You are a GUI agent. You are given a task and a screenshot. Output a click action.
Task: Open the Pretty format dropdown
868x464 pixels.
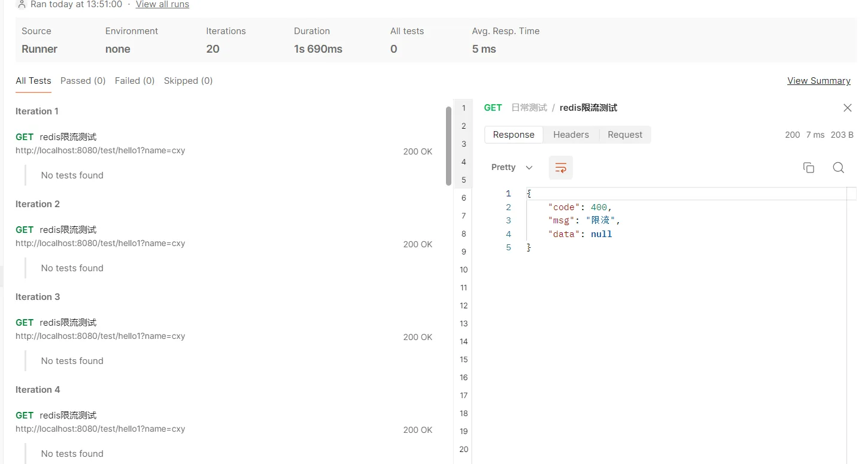point(512,168)
